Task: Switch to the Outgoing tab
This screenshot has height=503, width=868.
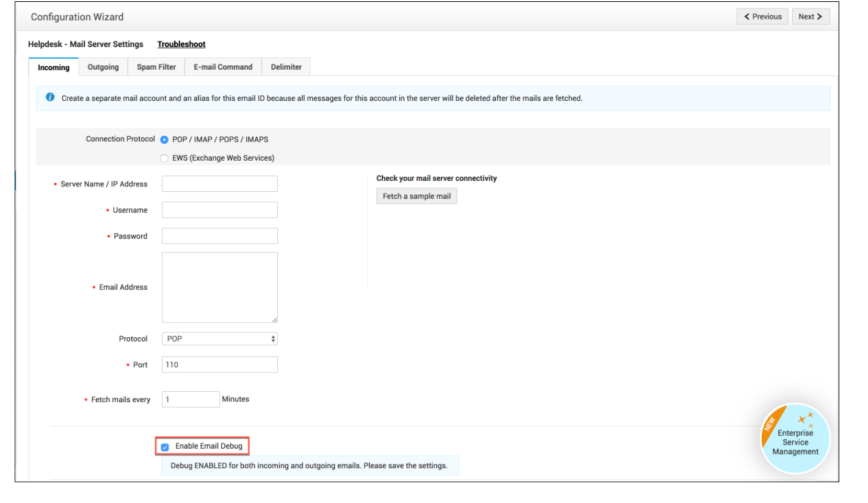Action: coord(103,67)
